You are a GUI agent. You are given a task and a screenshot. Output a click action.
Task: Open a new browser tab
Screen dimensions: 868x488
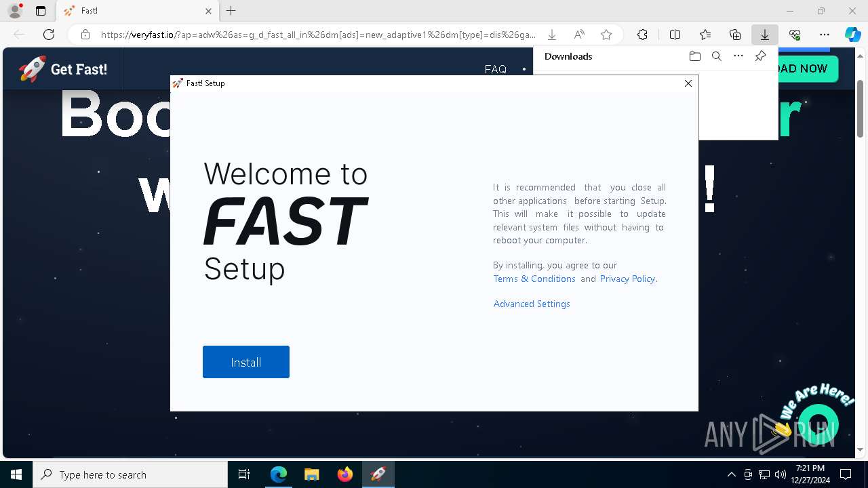point(231,11)
